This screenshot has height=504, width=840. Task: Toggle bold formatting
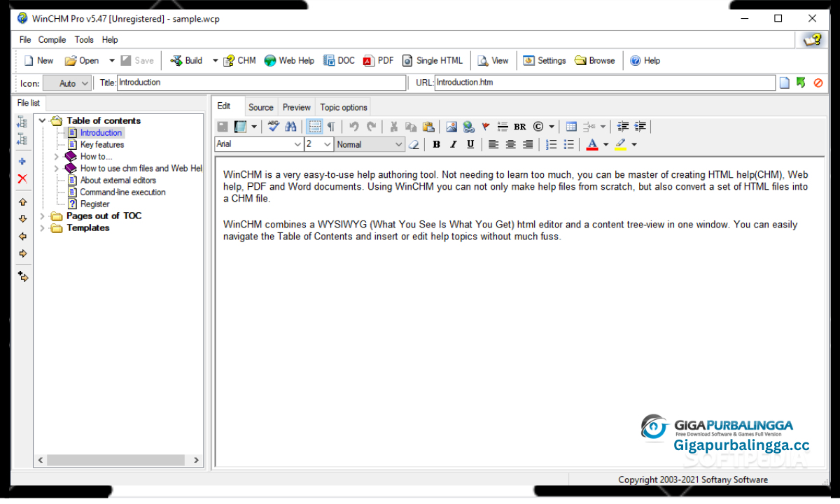point(436,144)
